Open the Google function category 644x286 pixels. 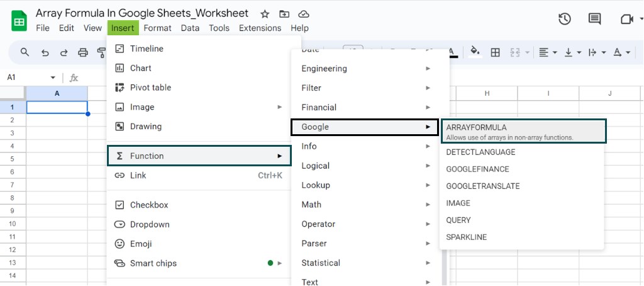(x=365, y=127)
